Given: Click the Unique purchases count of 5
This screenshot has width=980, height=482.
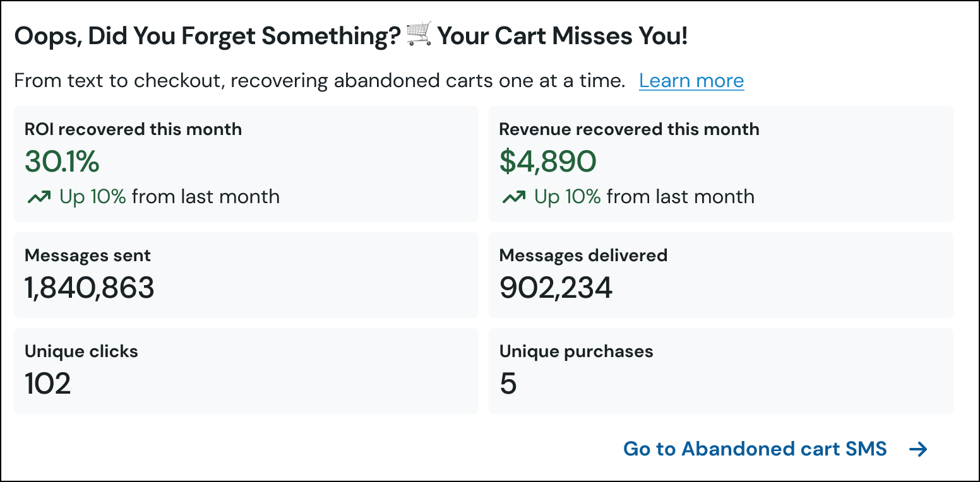Looking at the screenshot, I should 507,384.
